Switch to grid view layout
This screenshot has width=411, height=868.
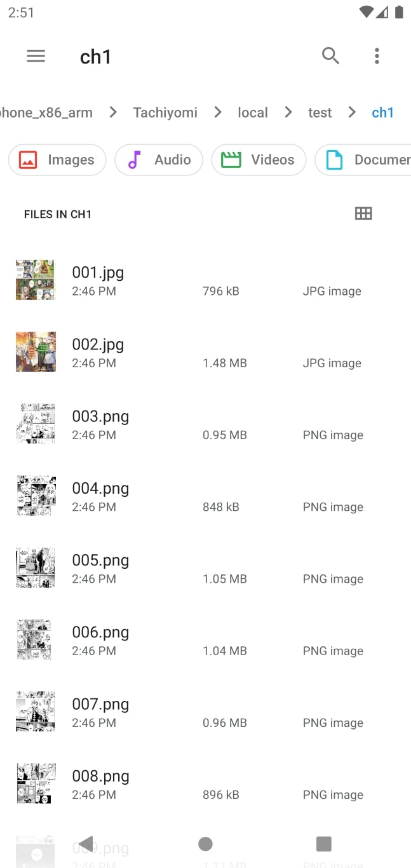[x=363, y=214]
